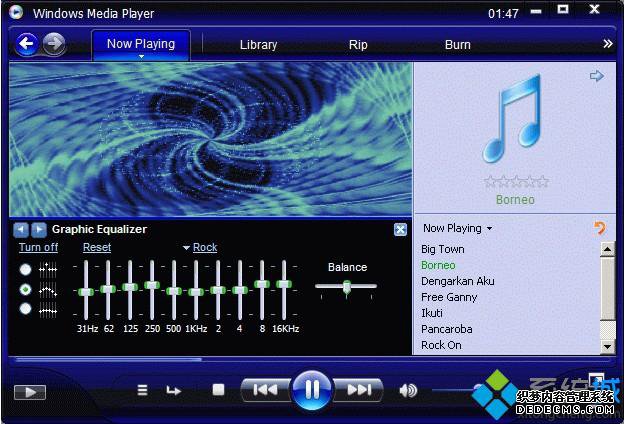The width and height of the screenshot is (625, 424).
Task: Open the Now Playing playlist dropdown
Action: tap(457, 228)
